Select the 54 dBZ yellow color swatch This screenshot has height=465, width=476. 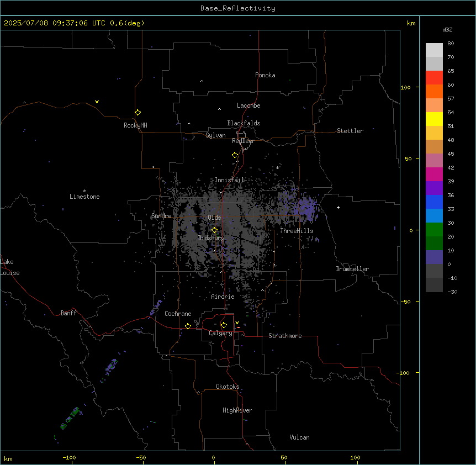[434, 119]
